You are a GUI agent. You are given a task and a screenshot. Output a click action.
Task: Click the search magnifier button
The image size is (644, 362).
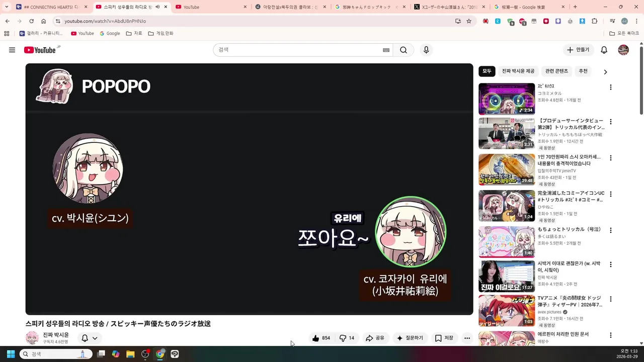(x=404, y=50)
